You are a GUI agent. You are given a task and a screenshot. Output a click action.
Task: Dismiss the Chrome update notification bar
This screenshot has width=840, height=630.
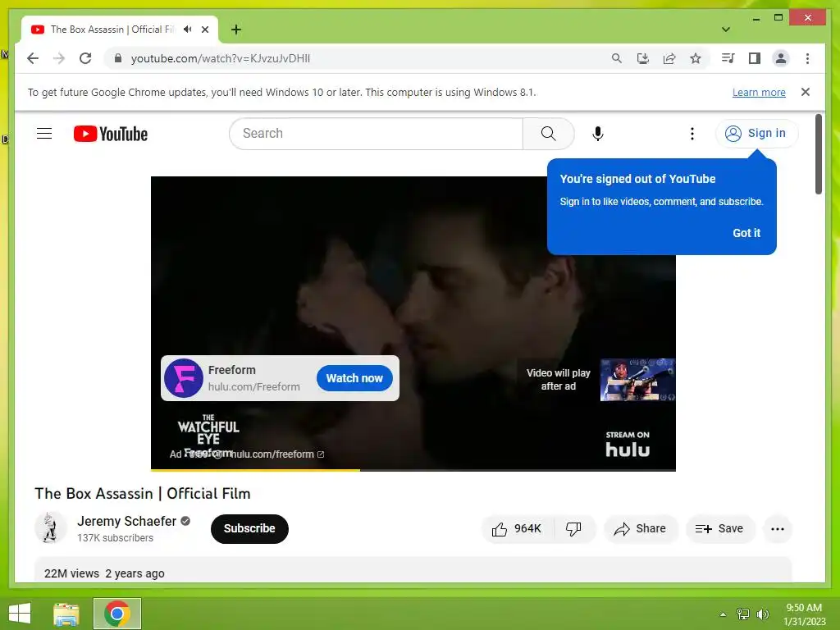coord(806,92)
